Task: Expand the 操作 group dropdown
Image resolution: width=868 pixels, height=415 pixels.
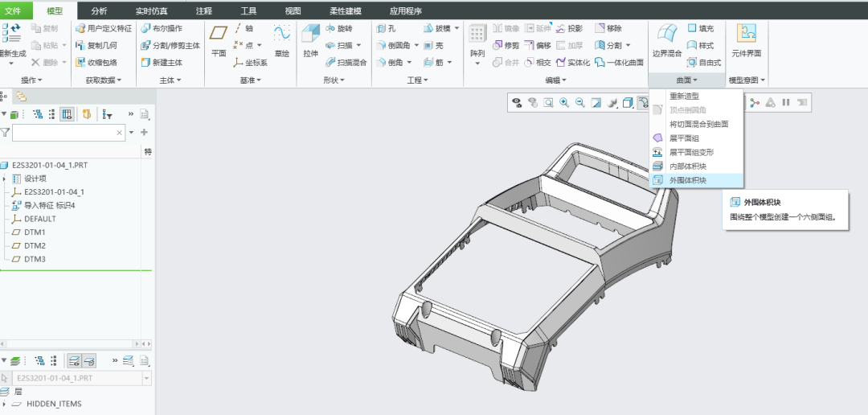Action: 31,80
